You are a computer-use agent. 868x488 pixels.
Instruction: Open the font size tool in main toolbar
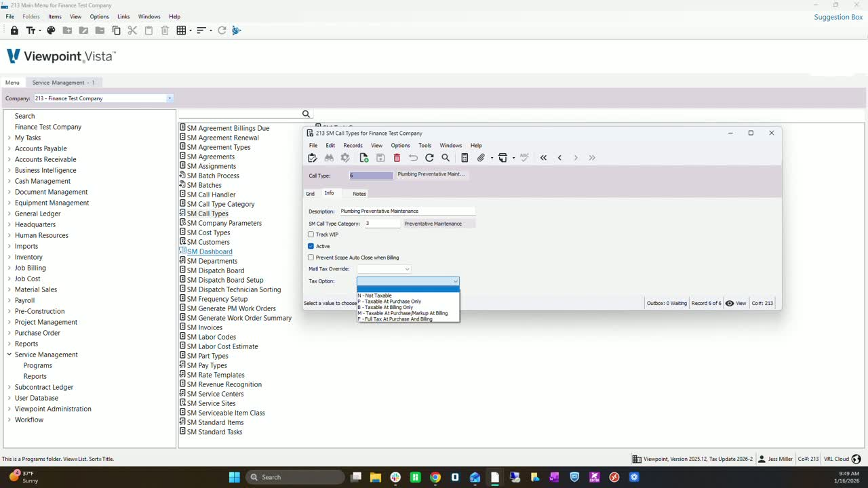(31, 30)
